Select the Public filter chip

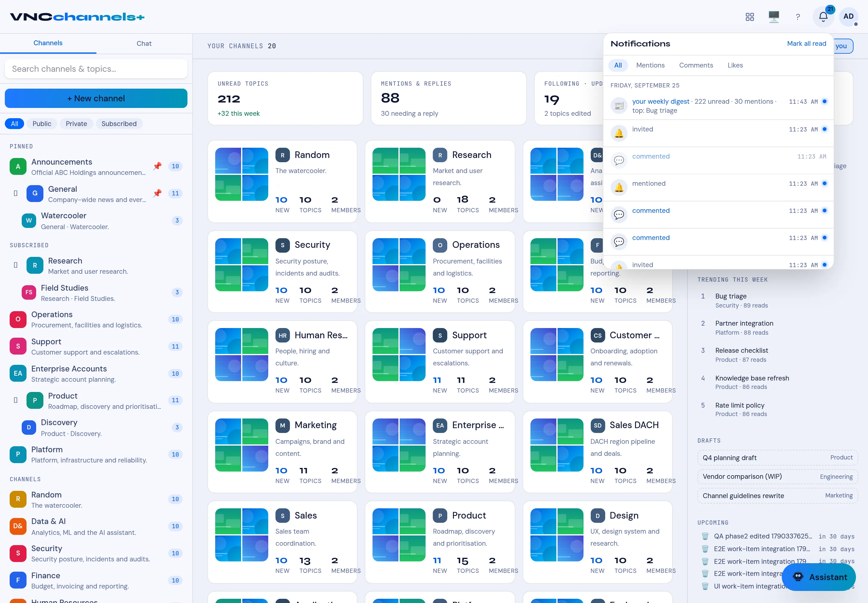42,124
